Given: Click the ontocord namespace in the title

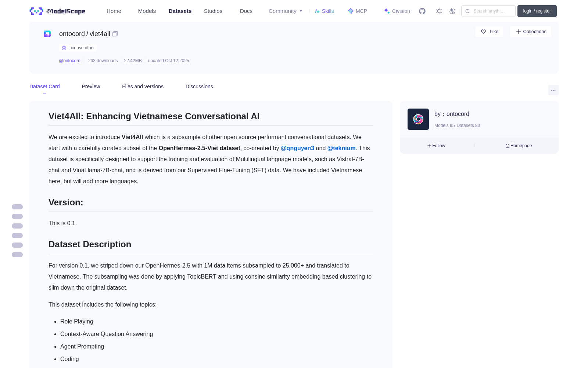Looking at the screenshot, I should (72, 34).
